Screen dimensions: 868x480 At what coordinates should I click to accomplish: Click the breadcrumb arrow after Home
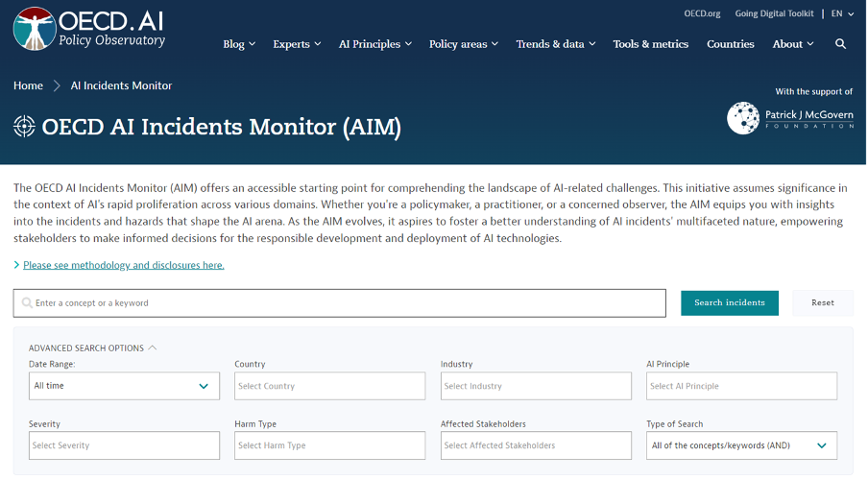(57, 85)
